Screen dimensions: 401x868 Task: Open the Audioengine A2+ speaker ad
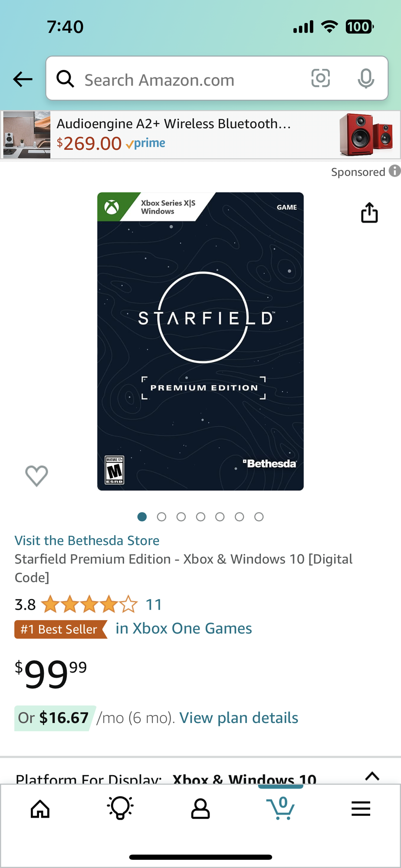[x=200, y=135]
